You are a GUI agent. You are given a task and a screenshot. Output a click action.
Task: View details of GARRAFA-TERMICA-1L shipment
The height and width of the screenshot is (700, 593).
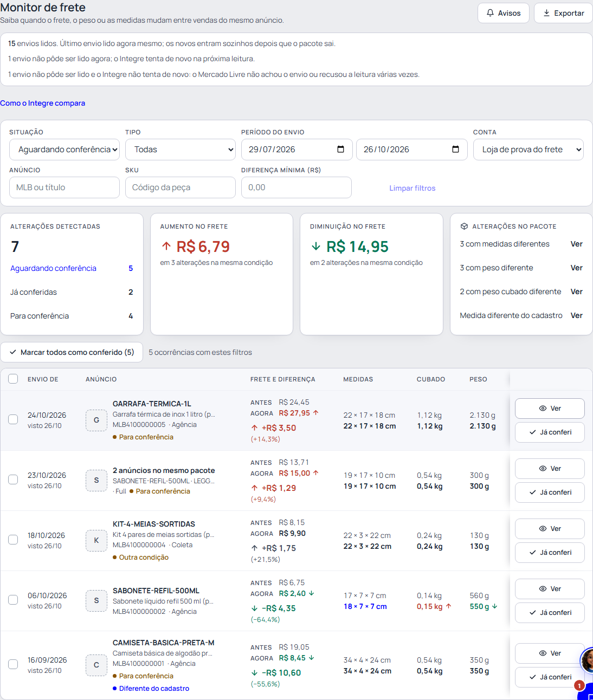coord(550,409)
